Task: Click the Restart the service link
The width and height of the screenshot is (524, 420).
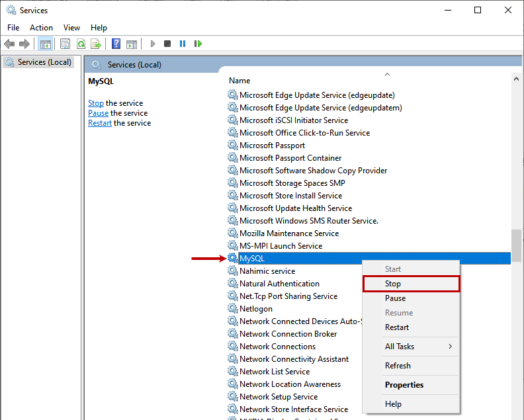Action: pyautogui.click(x=100, y=123)
